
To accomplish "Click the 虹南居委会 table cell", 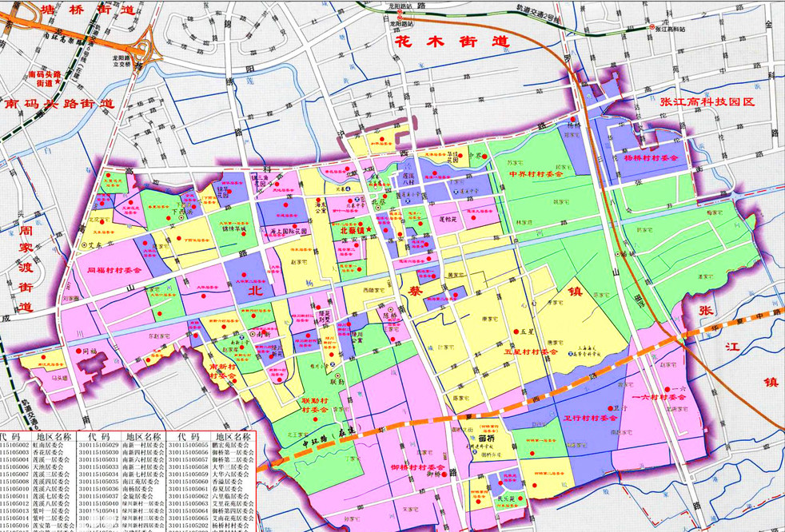I will (x=48, y=445).
